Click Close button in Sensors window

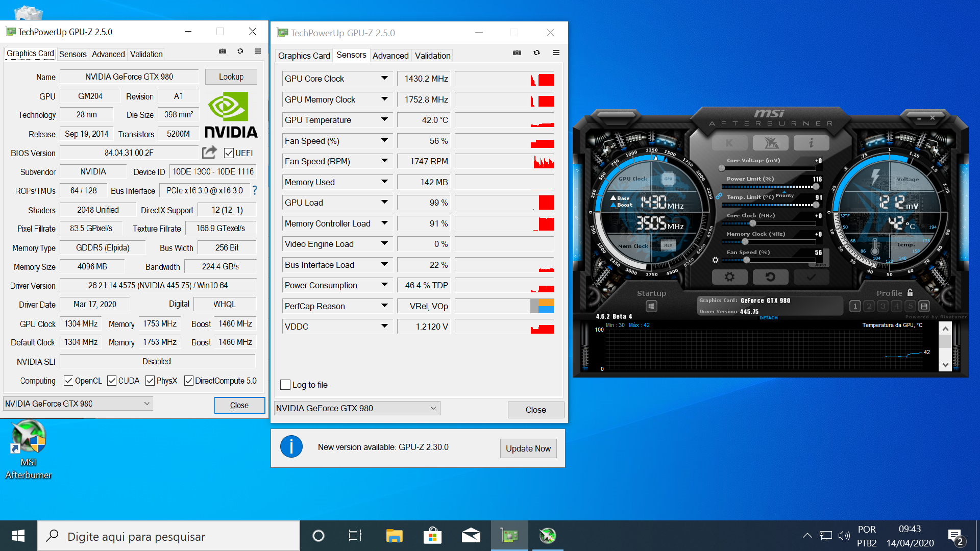tap(536, 410)
